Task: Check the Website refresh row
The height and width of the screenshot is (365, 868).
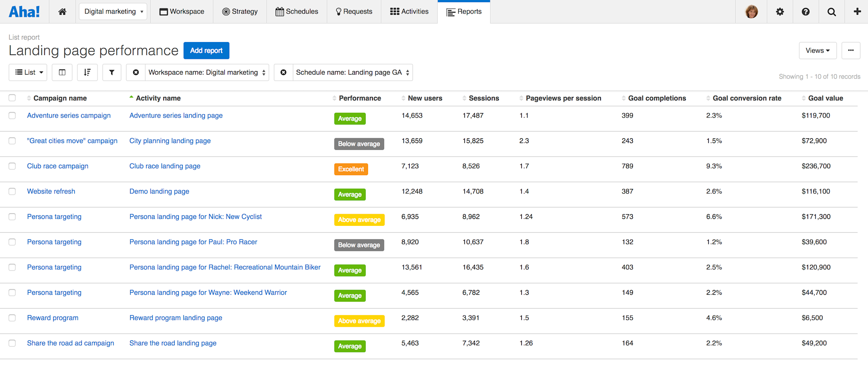Action: [12, 192]
